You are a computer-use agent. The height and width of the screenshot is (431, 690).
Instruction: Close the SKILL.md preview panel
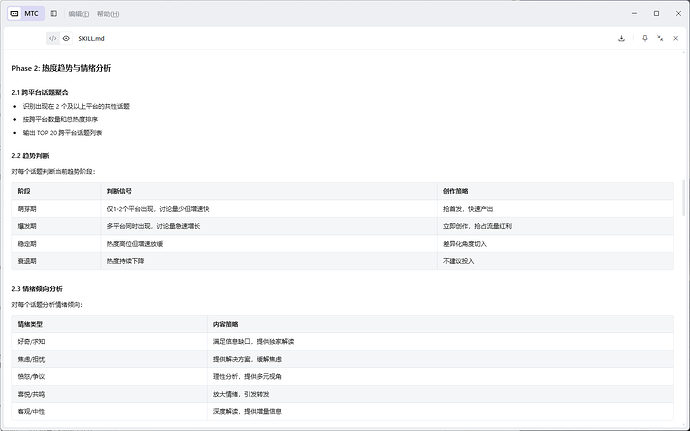[675, 38]
